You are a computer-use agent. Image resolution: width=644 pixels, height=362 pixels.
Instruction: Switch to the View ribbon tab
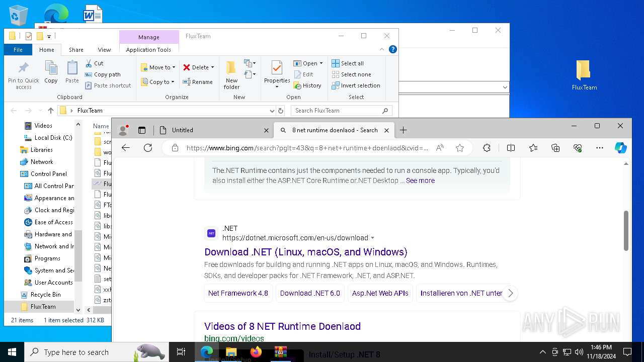(x=104, y=50)
